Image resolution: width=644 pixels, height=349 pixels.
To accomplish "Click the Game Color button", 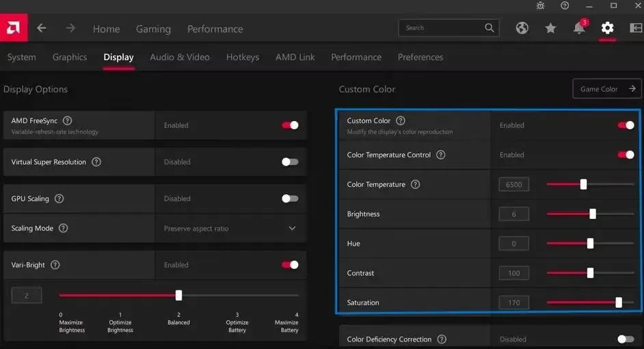I will coord(606,89).
